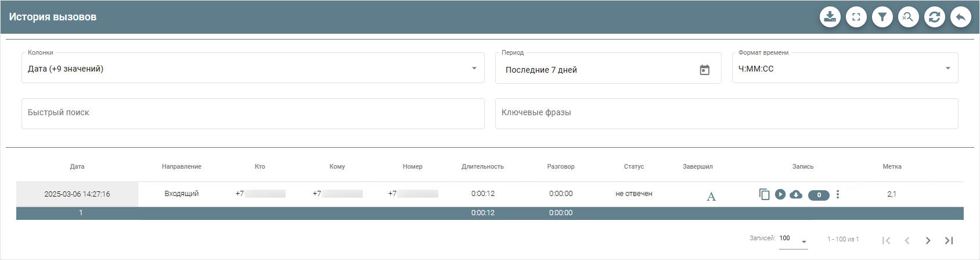980x260 pixels.
Task: Open the Формат времени dropdown
Action: click(947, 69)
